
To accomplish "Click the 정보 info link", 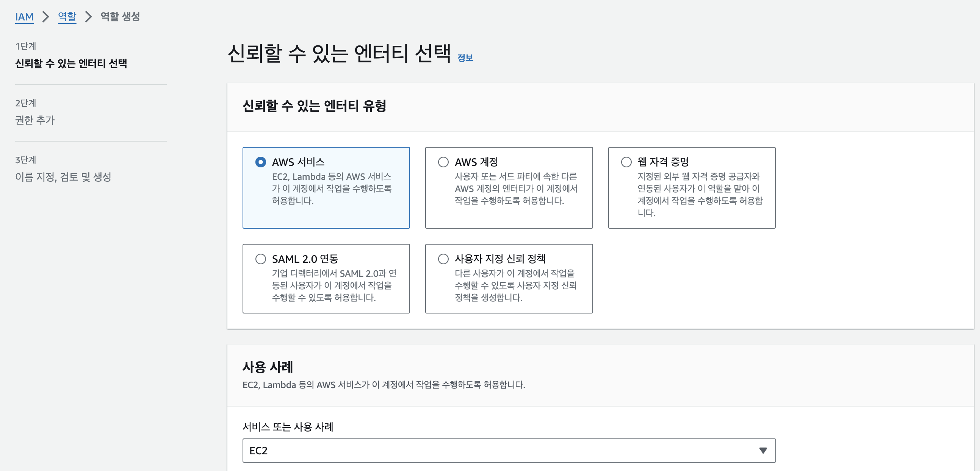I will [465, 58].
